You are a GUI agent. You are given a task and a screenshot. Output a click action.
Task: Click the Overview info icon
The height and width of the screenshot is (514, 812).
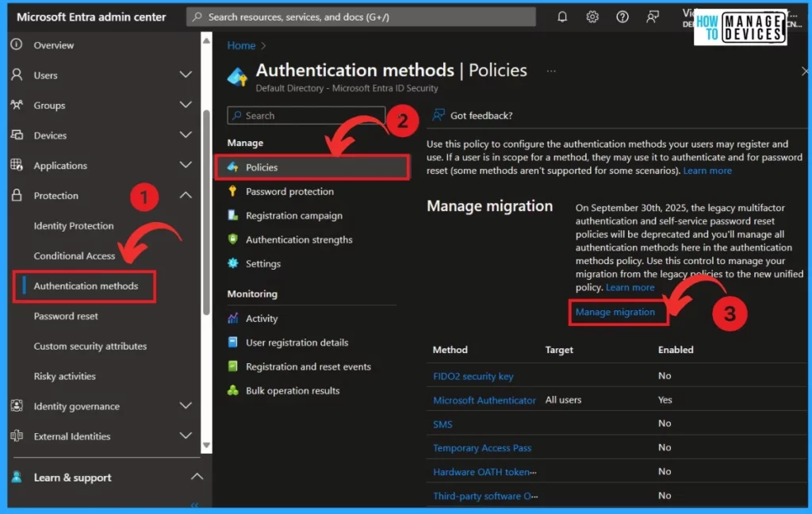(x=17, y=44)
